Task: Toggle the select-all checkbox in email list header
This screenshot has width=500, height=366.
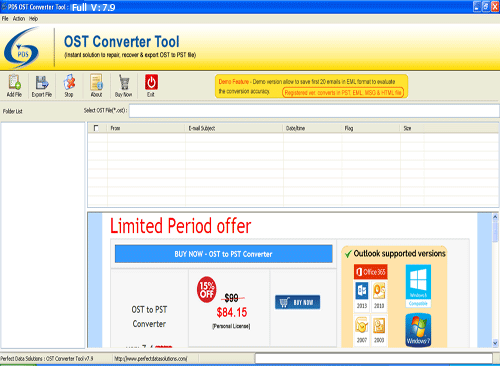Action: point(96,128)
